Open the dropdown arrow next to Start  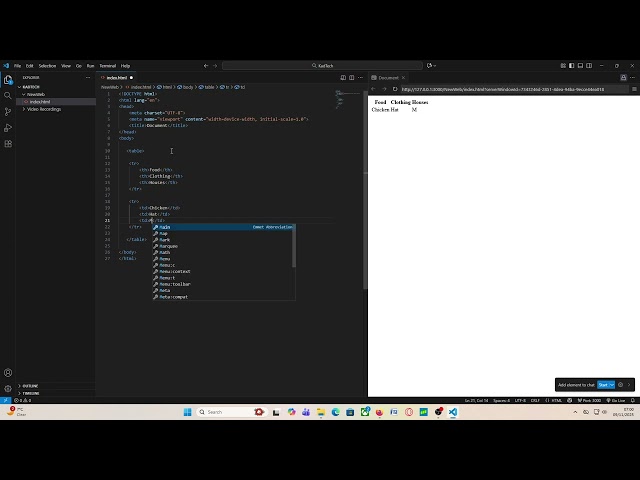[x=612, y=384]
